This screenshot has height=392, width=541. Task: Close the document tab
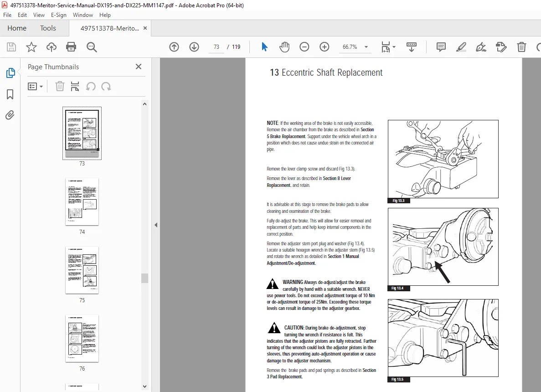pos(145,28)
